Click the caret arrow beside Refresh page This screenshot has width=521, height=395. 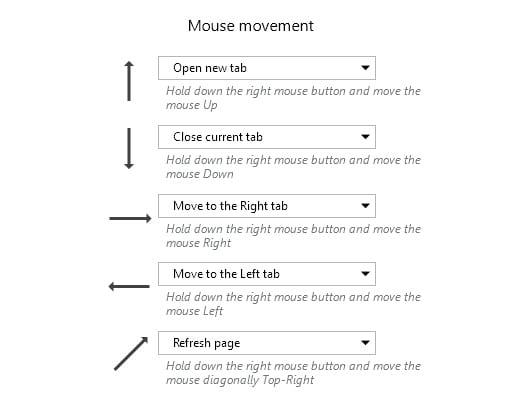tap(365, 343)
